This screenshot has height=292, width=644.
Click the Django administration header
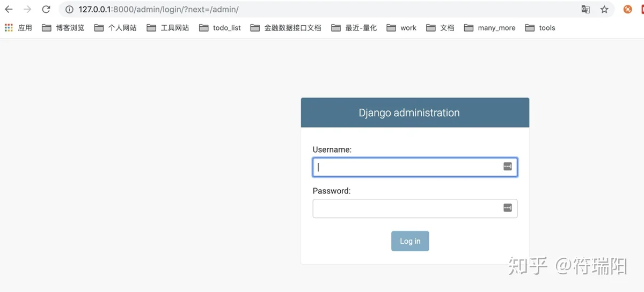pos(409,113)
